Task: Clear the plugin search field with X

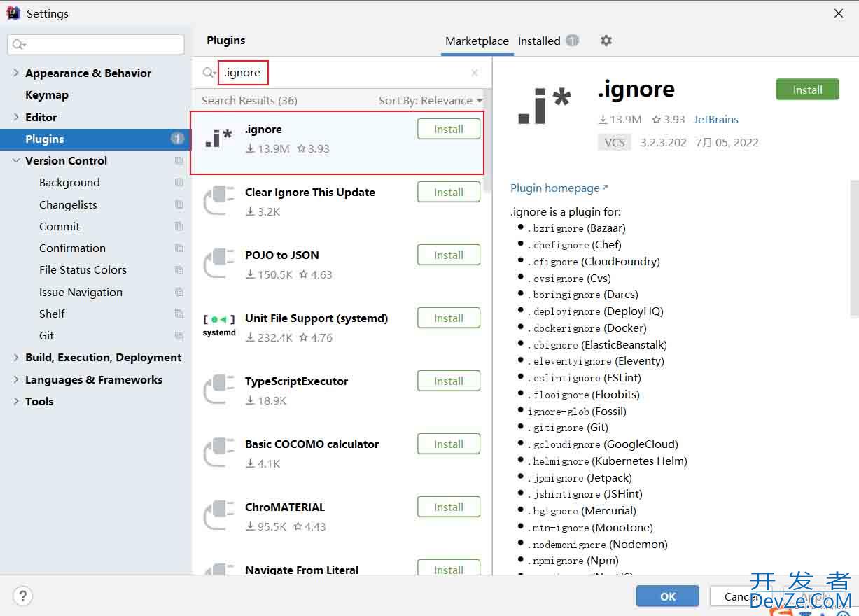Action: click(475, 73)
